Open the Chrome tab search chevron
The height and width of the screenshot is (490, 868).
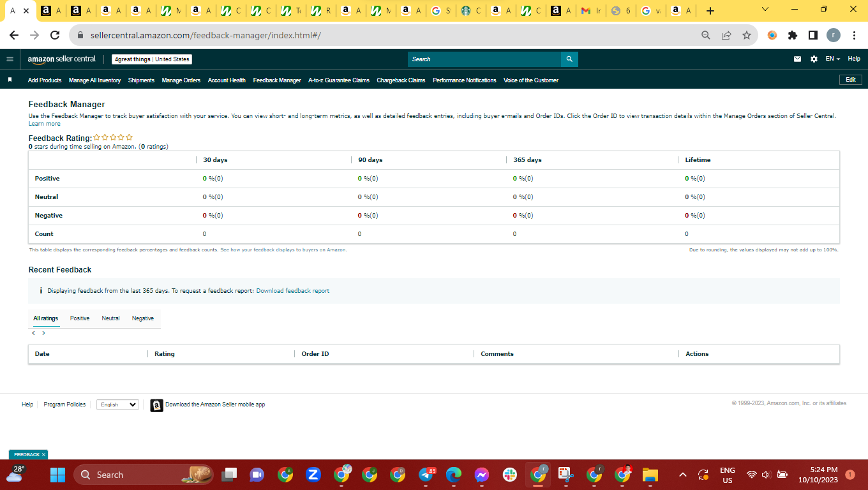tap(765, 10)
